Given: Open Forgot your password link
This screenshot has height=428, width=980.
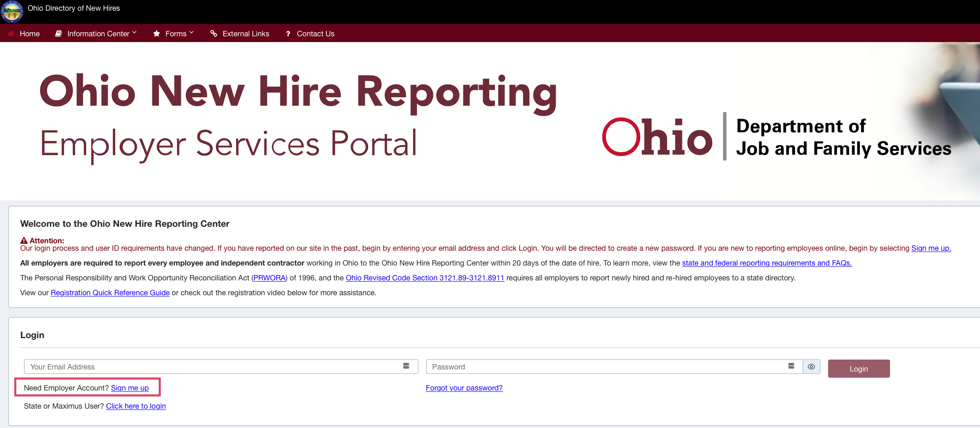Looking at the screenshot, I should (464, 388).
